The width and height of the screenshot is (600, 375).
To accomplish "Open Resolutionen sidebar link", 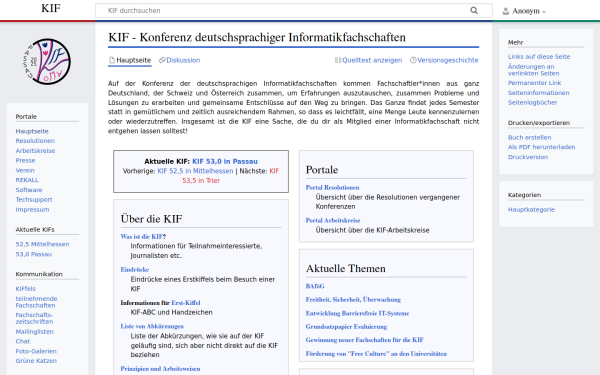I will 35,141.
